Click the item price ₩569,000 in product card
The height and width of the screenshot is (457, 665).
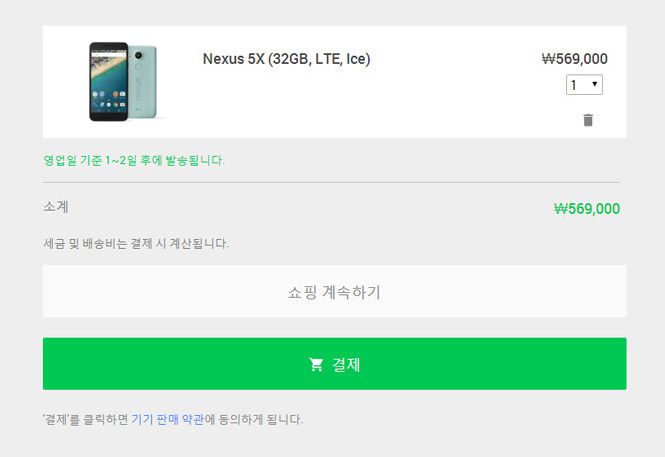(575, 59)
